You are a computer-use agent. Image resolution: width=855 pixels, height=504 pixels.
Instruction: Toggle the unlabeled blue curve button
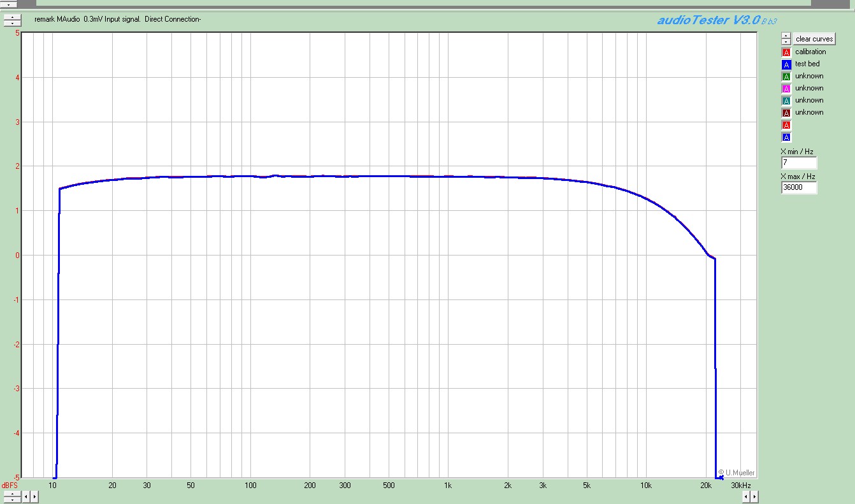click(786, 137)
